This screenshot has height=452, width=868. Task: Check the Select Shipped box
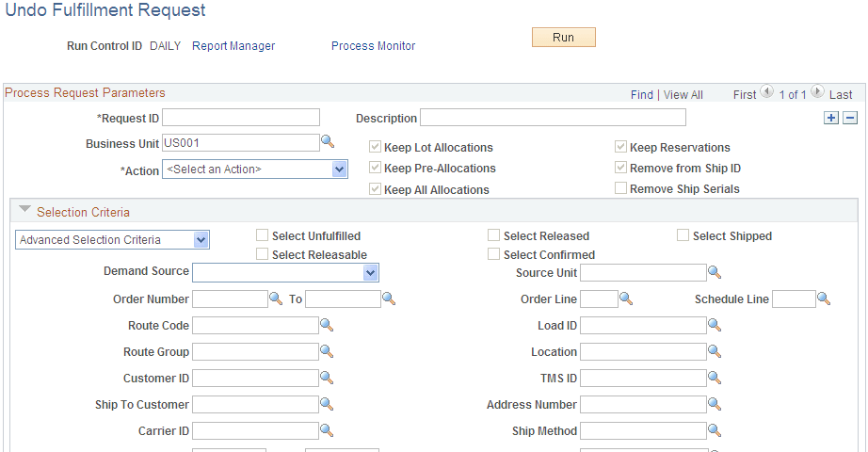[x=683, y=235]
